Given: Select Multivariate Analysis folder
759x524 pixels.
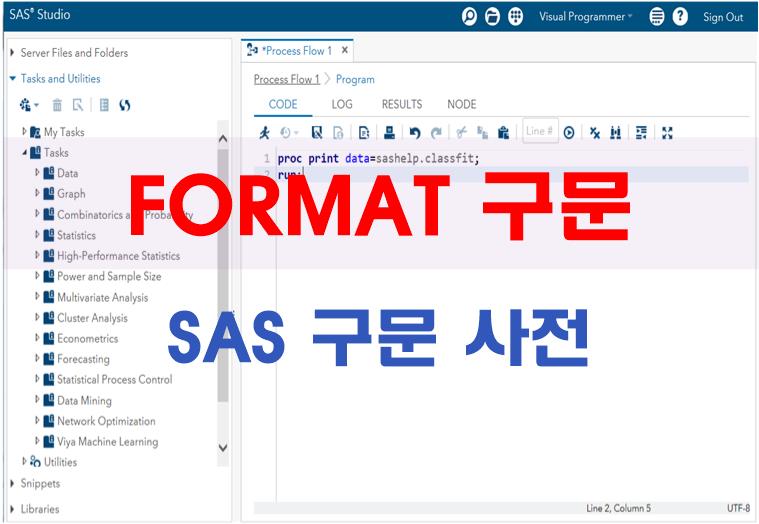Looking at the screenshot, I should (x=102, y=297).
